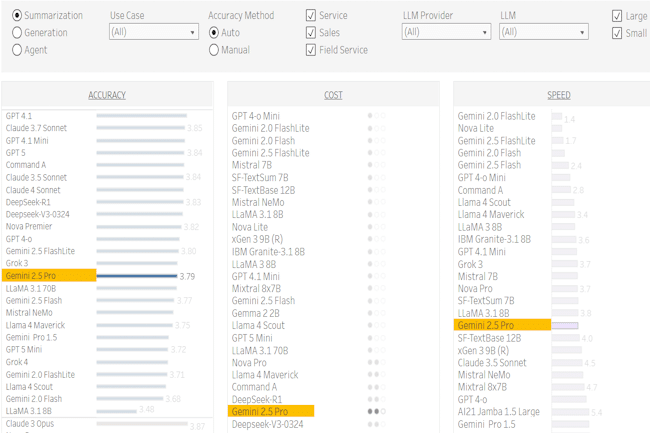This screenshot has width=650, height=433.
Task: Select AI21 Jamba 1.5 Large in Speed list
Action: point(498,411)
